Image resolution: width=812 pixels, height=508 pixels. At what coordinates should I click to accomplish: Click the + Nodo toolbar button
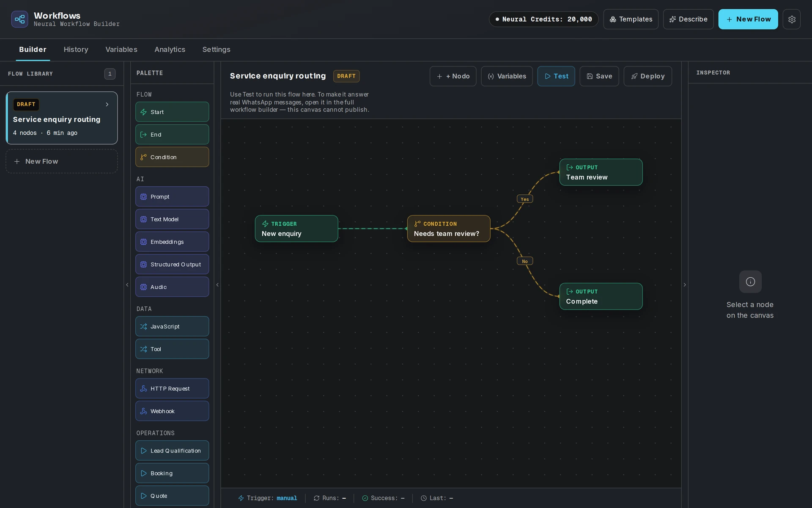point(453,76)
